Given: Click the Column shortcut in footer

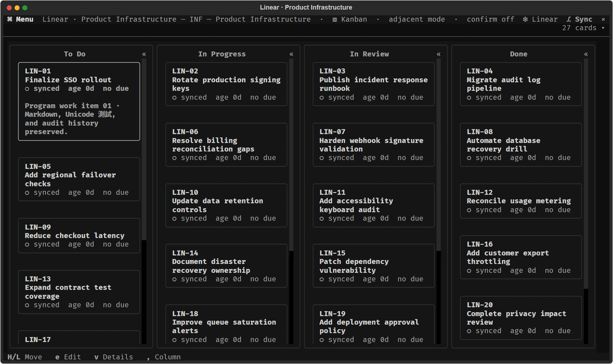Looking at the screenshot, I should [x=164, y=357].
